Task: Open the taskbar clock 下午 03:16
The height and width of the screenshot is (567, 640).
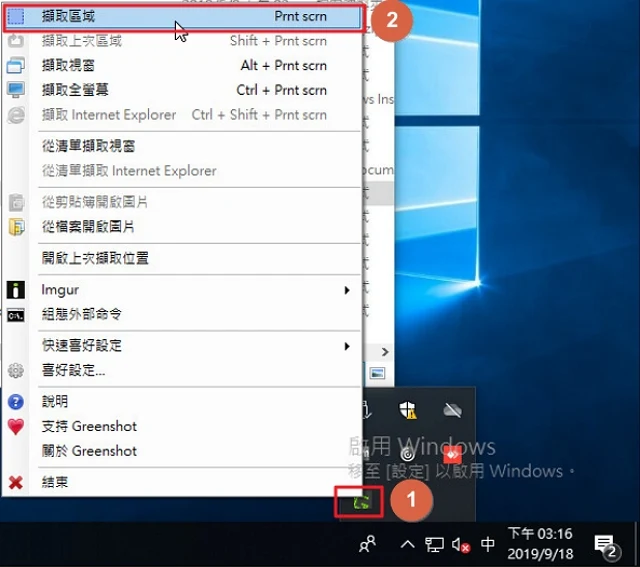Action: tap(540, 544)
